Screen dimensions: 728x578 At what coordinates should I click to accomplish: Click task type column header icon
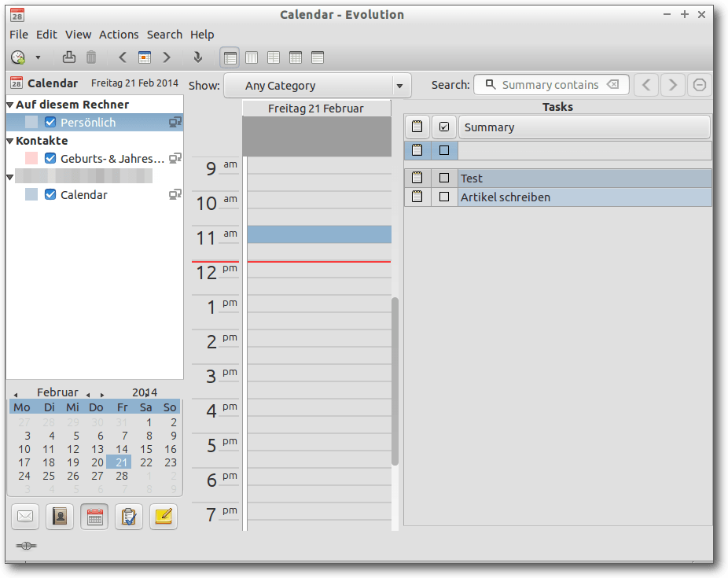pyautogui.click(x=417, y=127)
